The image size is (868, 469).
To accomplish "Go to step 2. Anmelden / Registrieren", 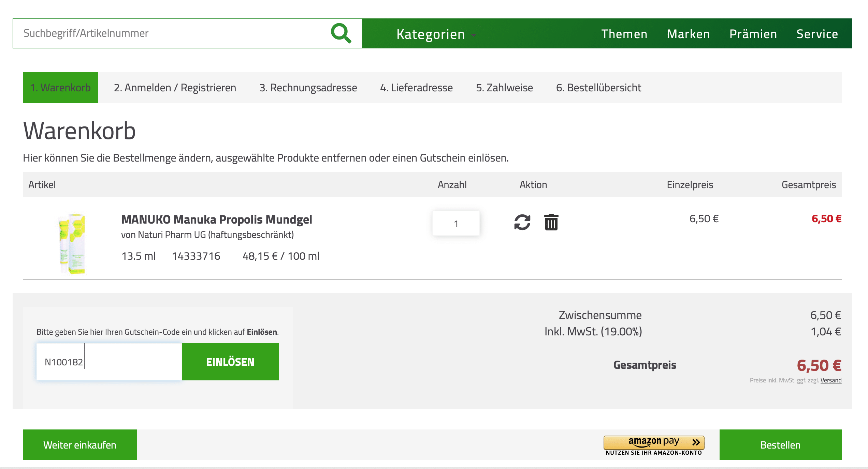I will point(175,88).
